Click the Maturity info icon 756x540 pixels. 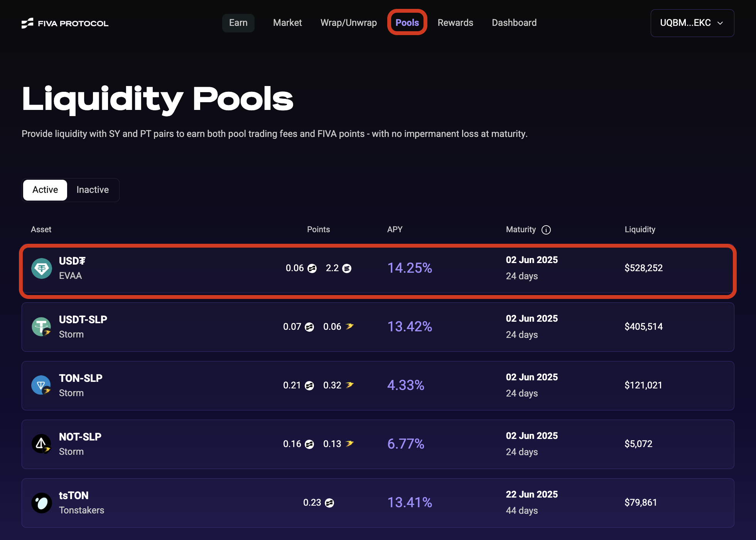(546, 230)
